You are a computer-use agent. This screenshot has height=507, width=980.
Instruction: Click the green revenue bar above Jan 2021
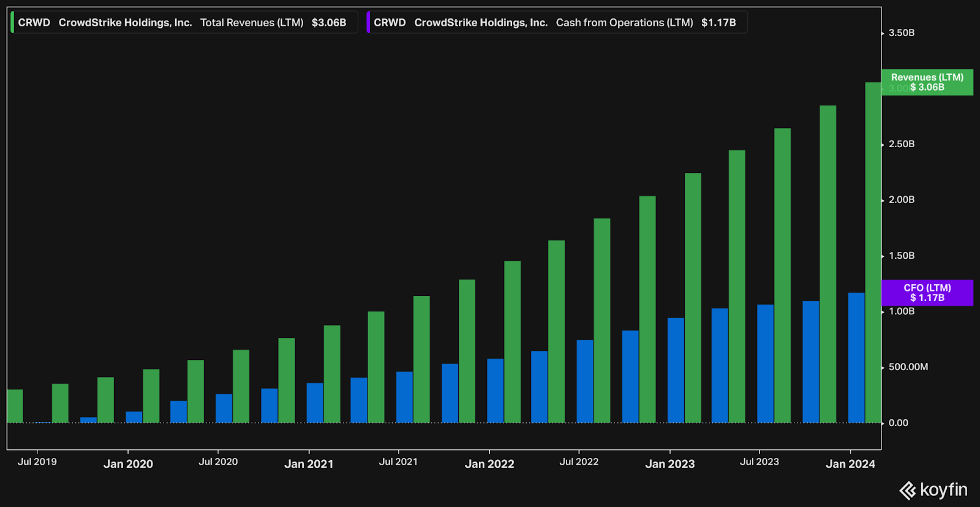tap(332, 374)
